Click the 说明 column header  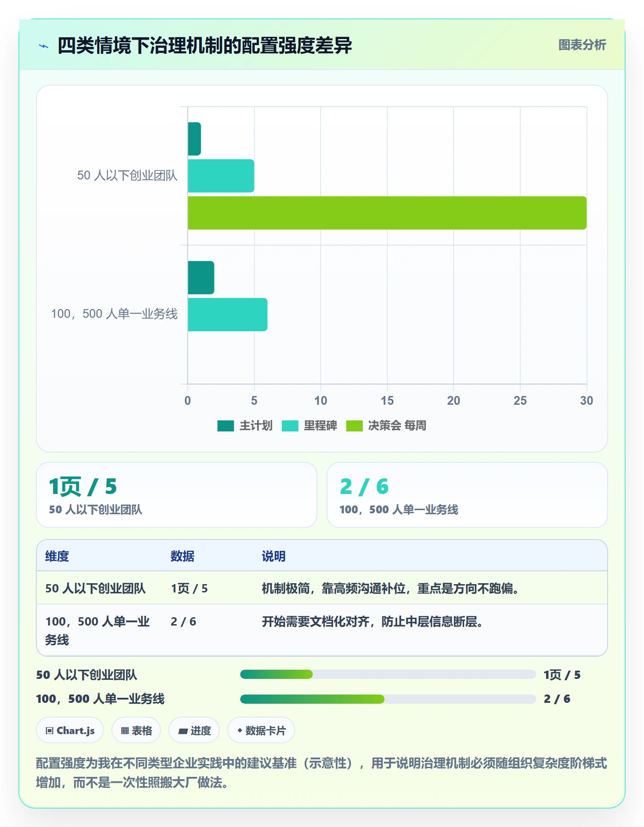[274, 556]
